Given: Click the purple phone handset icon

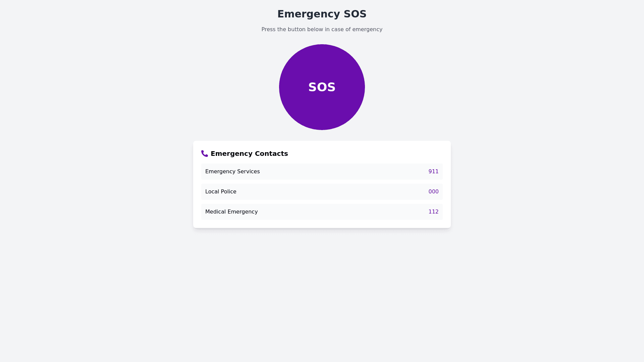Looking at the screenshot, I should 204,154.
